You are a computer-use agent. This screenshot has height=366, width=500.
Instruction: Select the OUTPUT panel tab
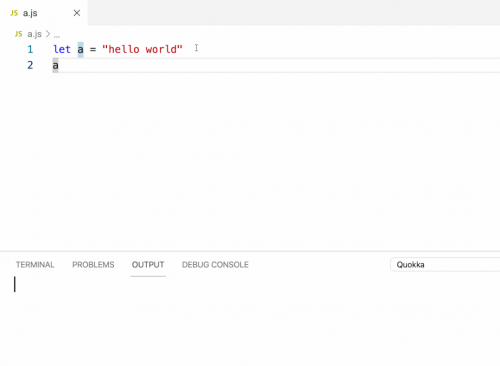(148, 265)
